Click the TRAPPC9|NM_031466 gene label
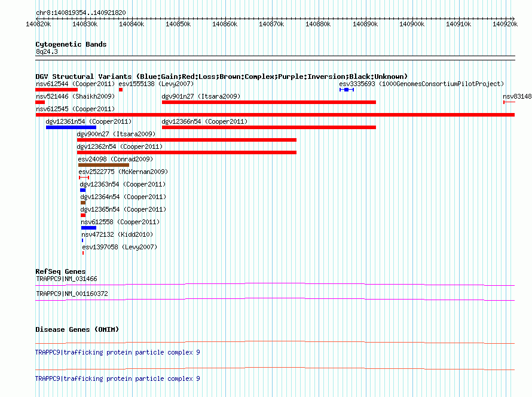Screen dimensions: 532x397 (66, 279)
